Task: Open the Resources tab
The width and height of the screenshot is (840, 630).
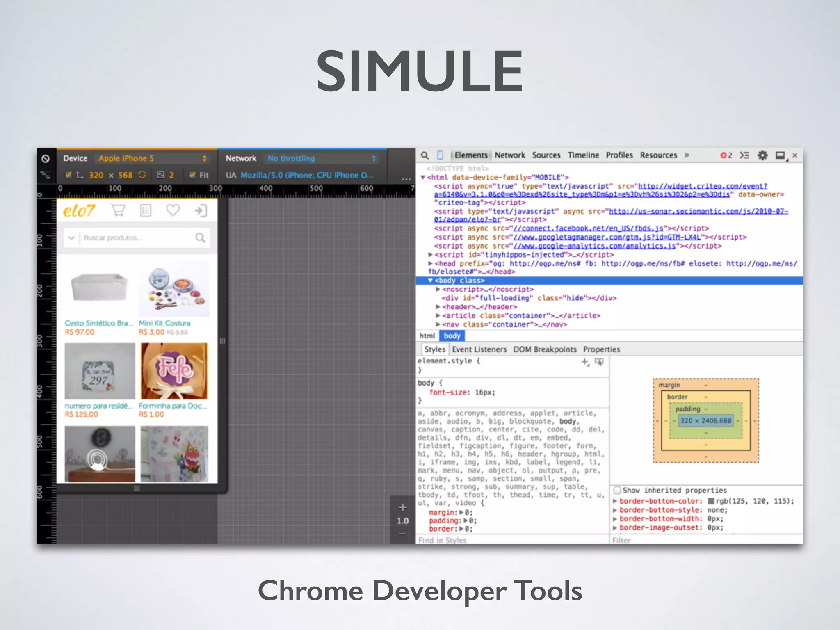Action: 658,155
